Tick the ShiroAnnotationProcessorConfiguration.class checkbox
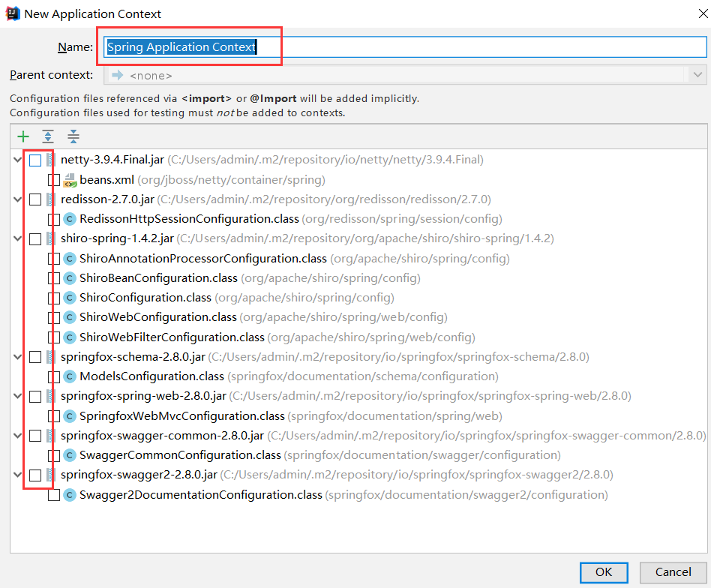This screenshot has height=588, width=711. coord(54,259)
